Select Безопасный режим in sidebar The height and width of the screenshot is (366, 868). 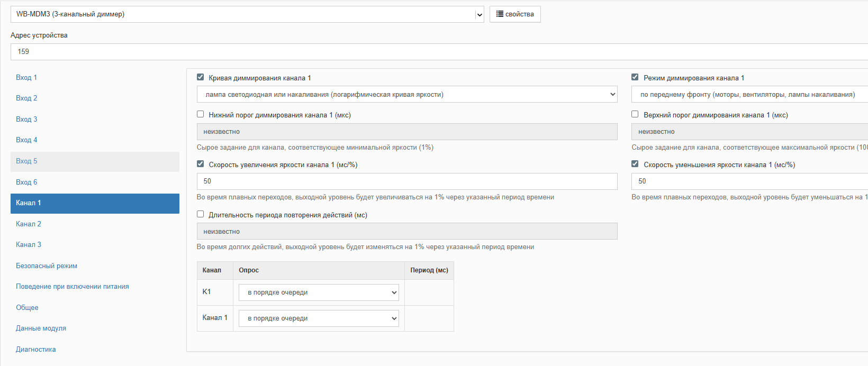tap(47, 266)
